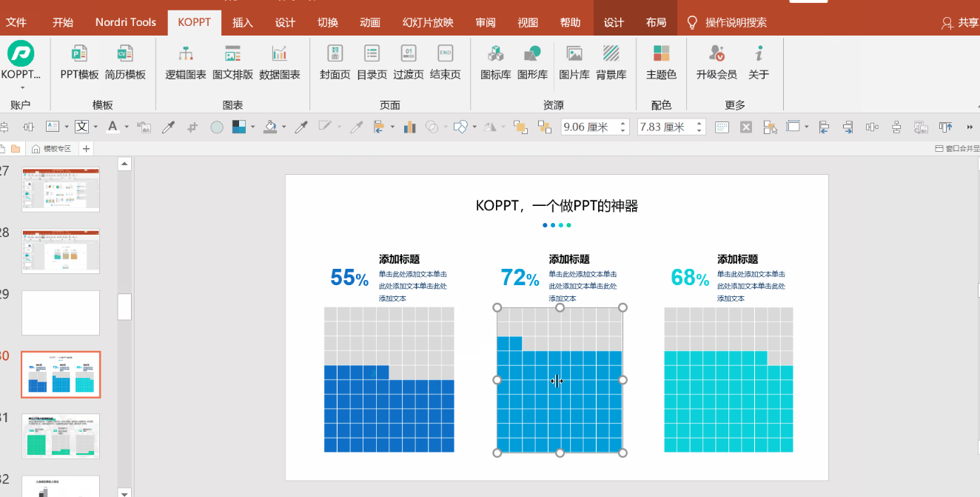Open 简历模板 resume templates
The height and width of the screenshot is (497, 980).
pyautogui.click(x=125, y=61)
